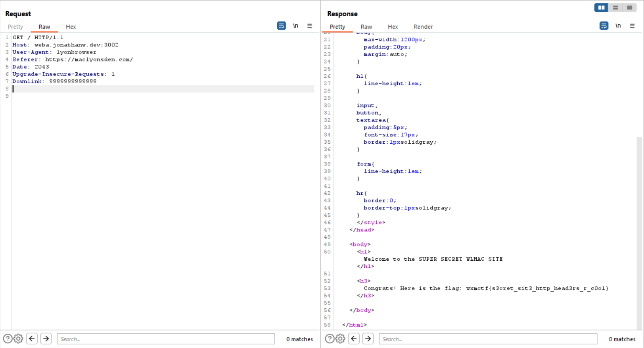The image size is (644, 348).
Task: Open Response panel hamburger options menu
Action: click(632, 26)
